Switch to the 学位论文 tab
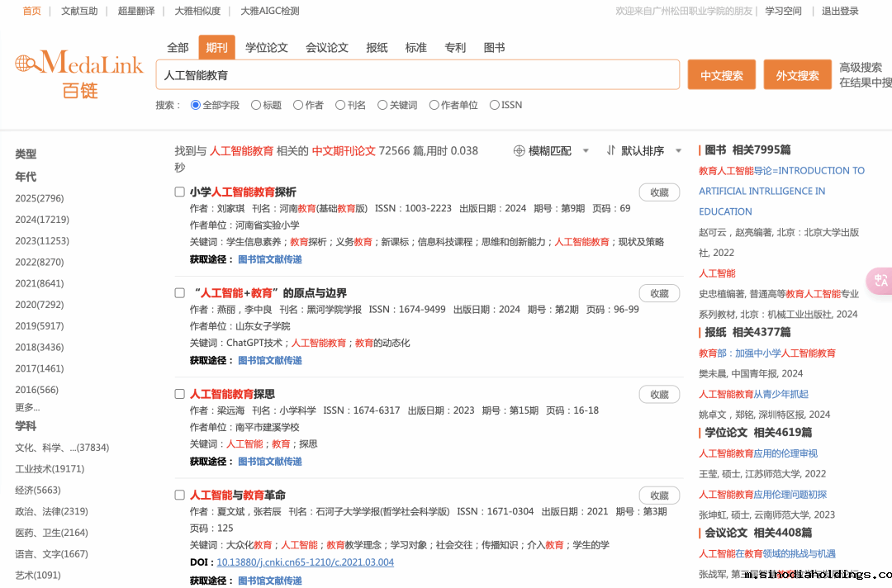This screenshot has height=588, width=892. click(267, 48)
